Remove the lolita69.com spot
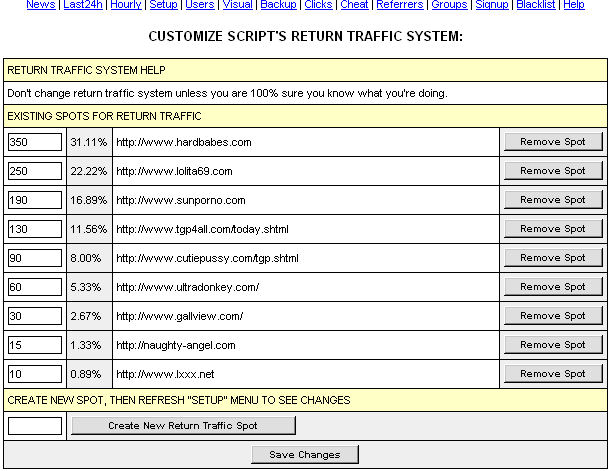 (x=553, y=171)
